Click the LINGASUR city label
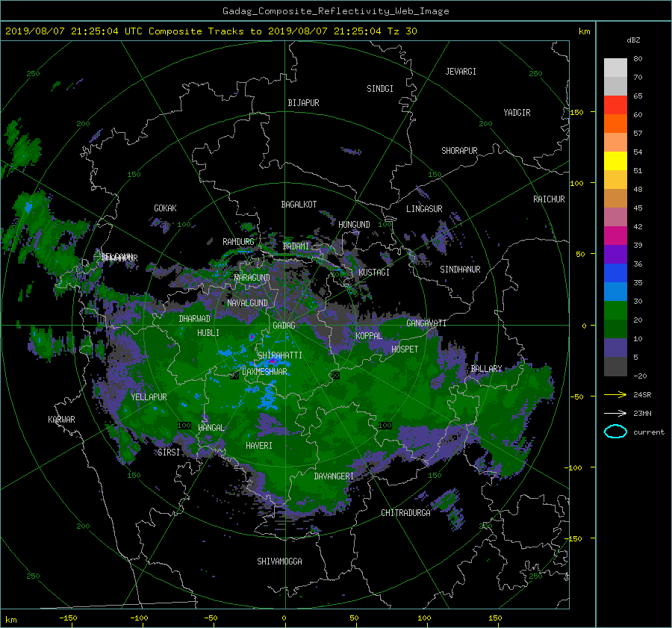 coord(424,209)
